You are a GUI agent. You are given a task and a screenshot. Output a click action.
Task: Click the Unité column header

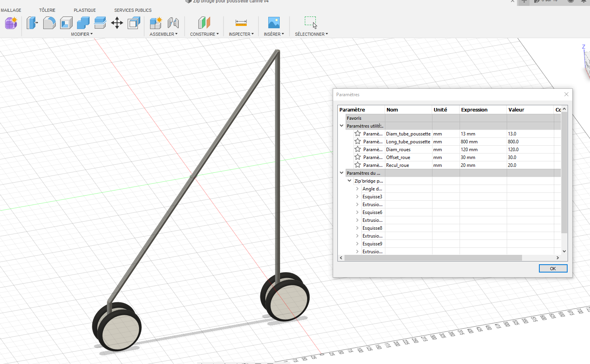click(445, 110)
